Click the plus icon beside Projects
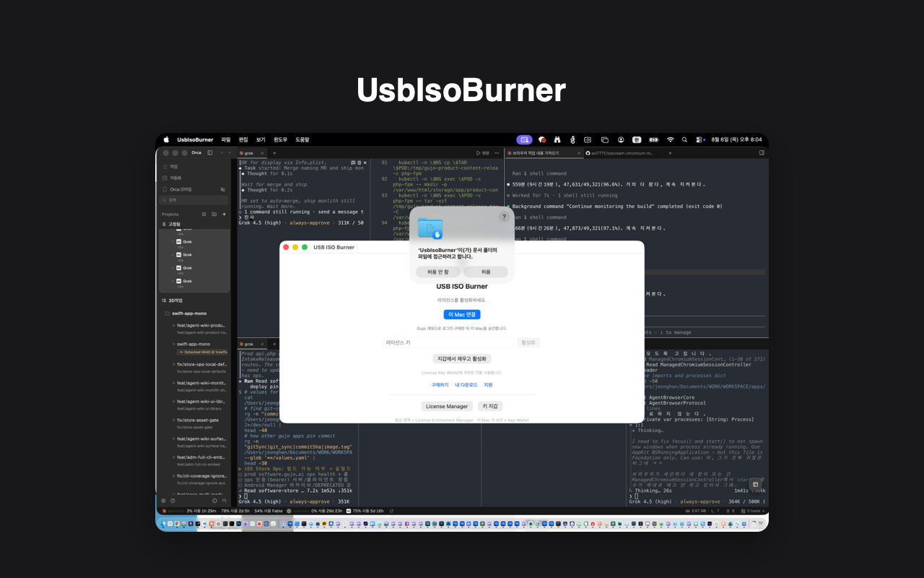This screenshot has height=578, width=924. (224, 214)
